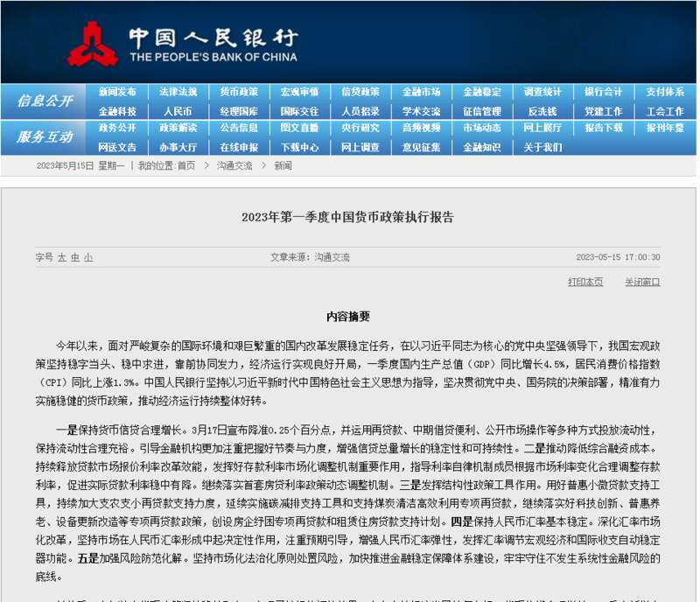Open the 在线申报 section
This screenshot has width=700, height=602.
coord(239,147)
